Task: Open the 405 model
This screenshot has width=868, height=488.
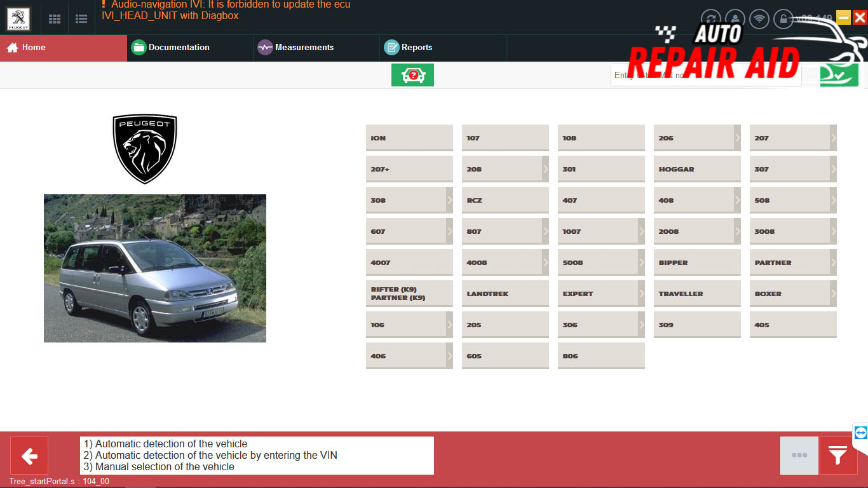Action: pos(793,325)
